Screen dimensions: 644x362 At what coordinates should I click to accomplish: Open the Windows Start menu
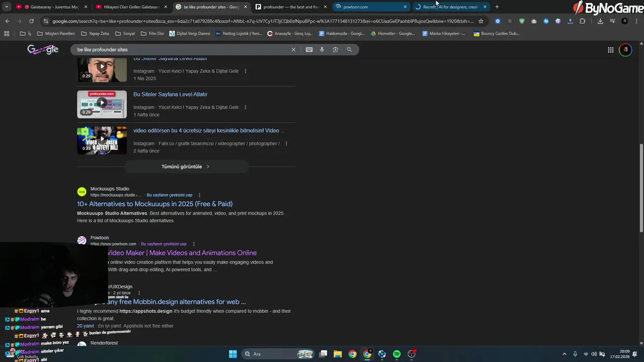point(233,354)
